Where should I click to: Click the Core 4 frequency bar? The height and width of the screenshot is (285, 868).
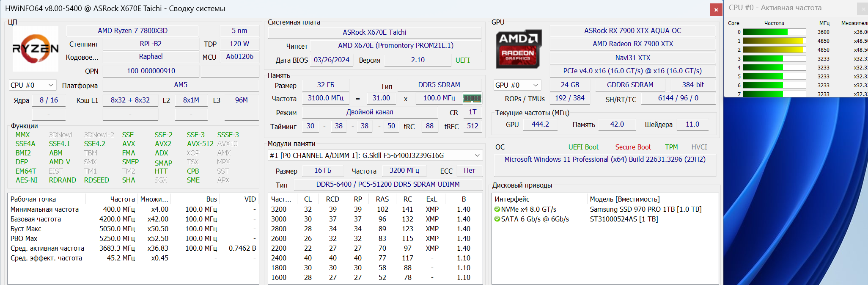click(775, 67)
